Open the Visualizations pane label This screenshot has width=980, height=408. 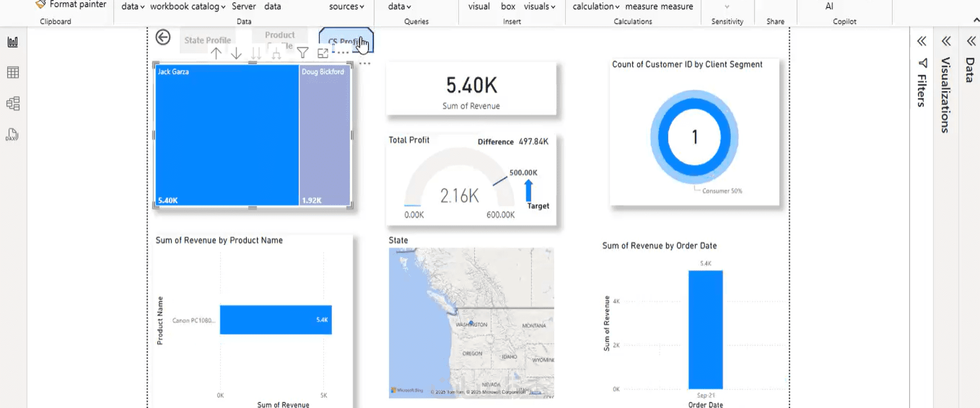coord(946,95)
